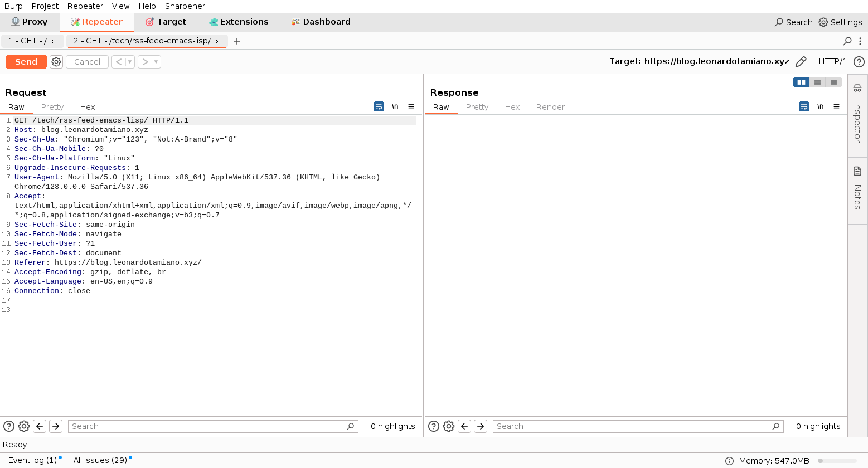
Task: Switch to the Target tab
Action: tap(166, 22)
